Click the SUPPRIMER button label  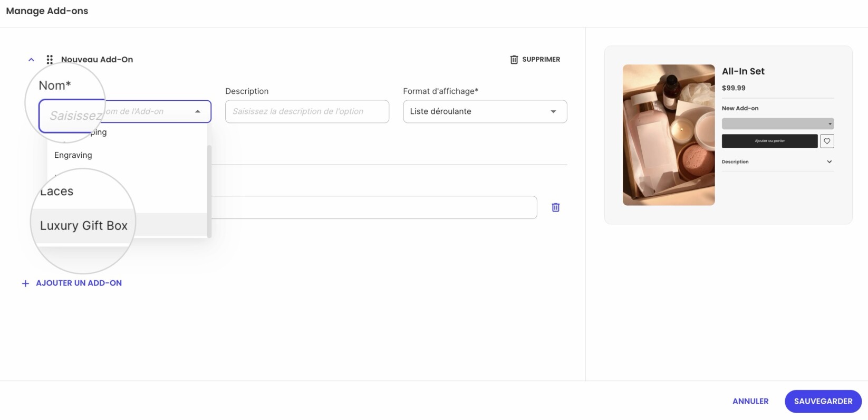pos(541,60)
